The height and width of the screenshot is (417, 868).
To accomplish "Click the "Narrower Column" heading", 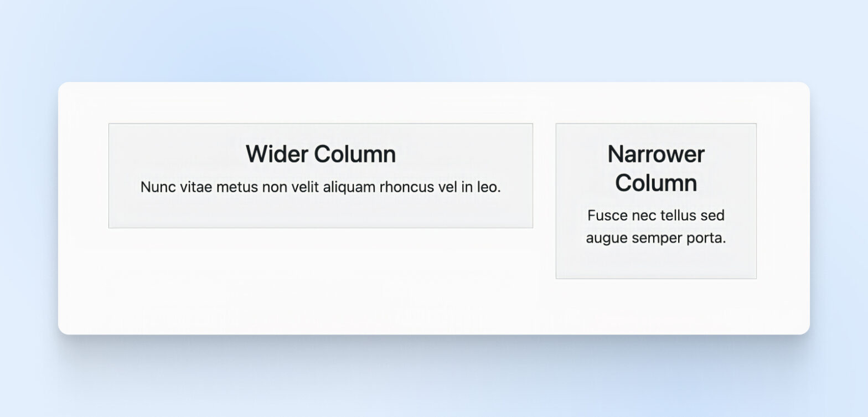I will [x=656, y=168].
